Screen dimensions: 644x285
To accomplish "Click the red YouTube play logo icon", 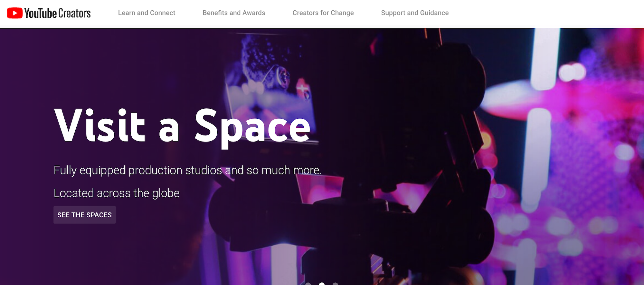I will click(x=14, y=13).
